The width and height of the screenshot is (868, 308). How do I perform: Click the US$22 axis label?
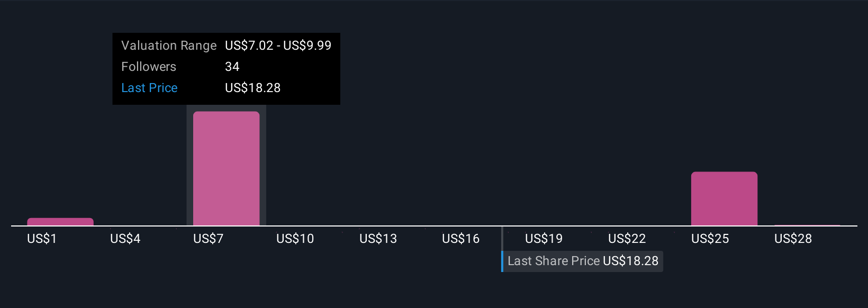(x=627, y=239)
